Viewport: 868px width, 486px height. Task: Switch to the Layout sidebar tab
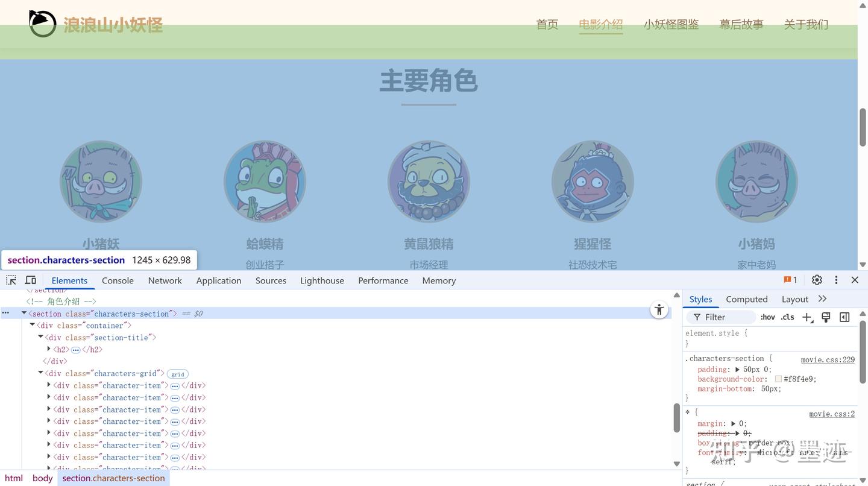click(x=794, y=299)
